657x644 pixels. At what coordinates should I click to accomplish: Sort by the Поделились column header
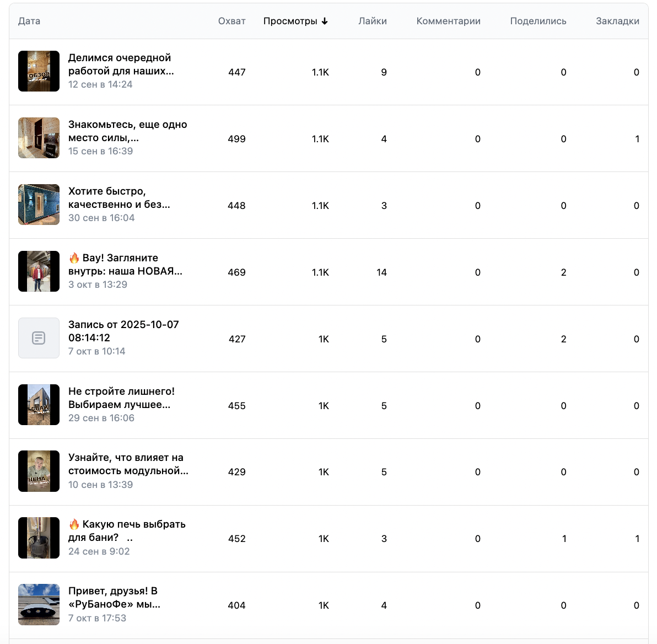pyautogui.click(x=538, y=22)
